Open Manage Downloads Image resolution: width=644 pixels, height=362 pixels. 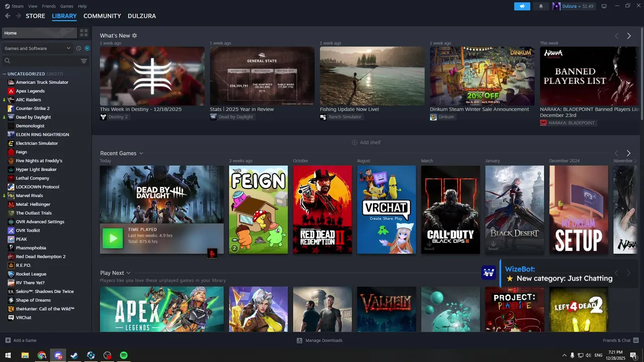pyautogui.click(x=319, y=340)
